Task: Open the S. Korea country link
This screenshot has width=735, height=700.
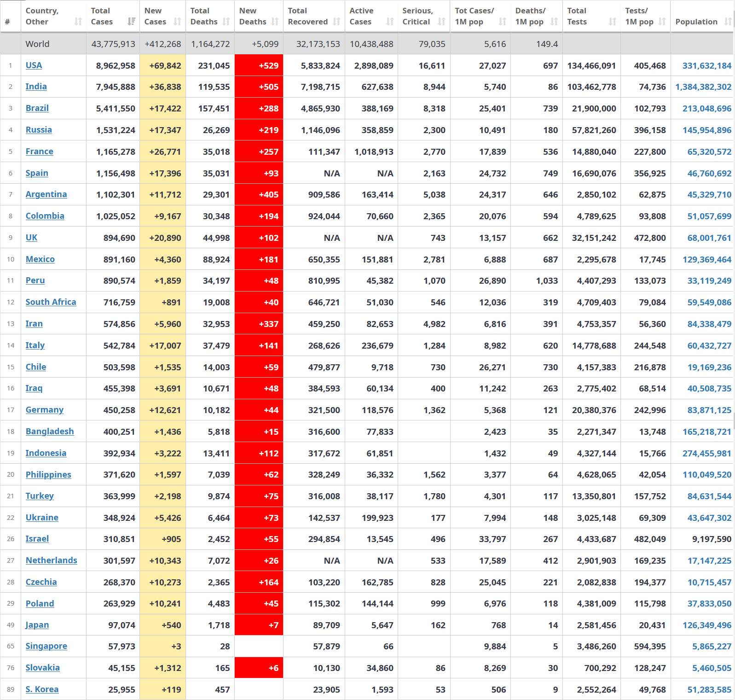Action: point(42,689)
